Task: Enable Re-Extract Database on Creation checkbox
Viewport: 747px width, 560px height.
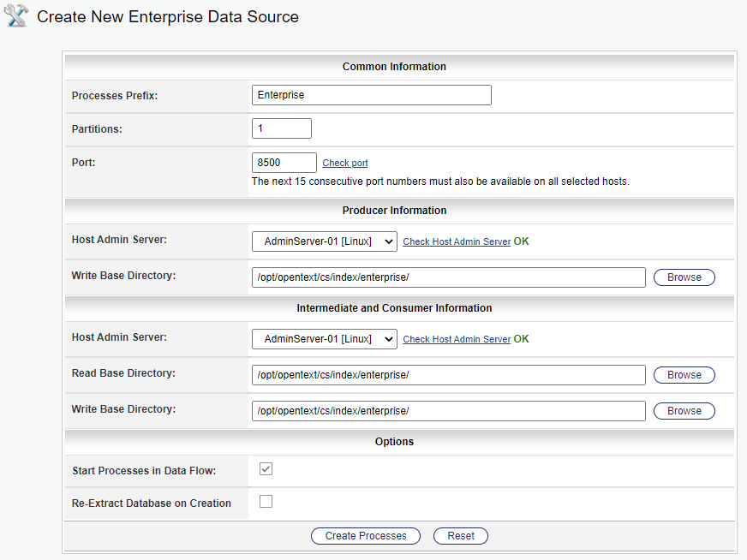Action: 266,502
